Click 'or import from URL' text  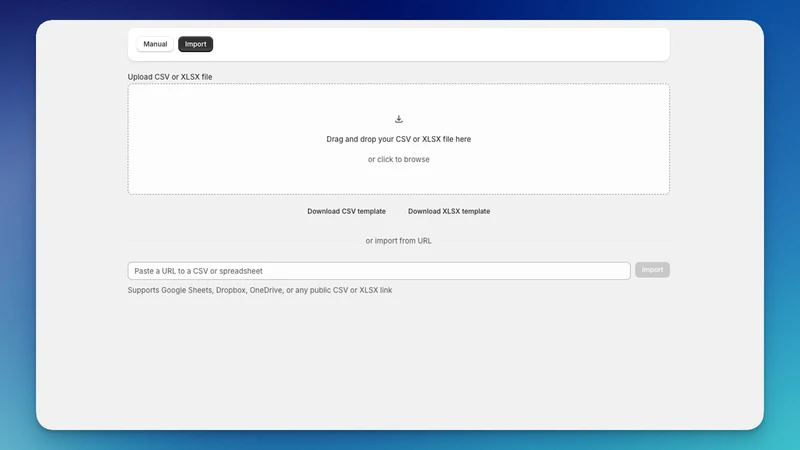[398, 241]
